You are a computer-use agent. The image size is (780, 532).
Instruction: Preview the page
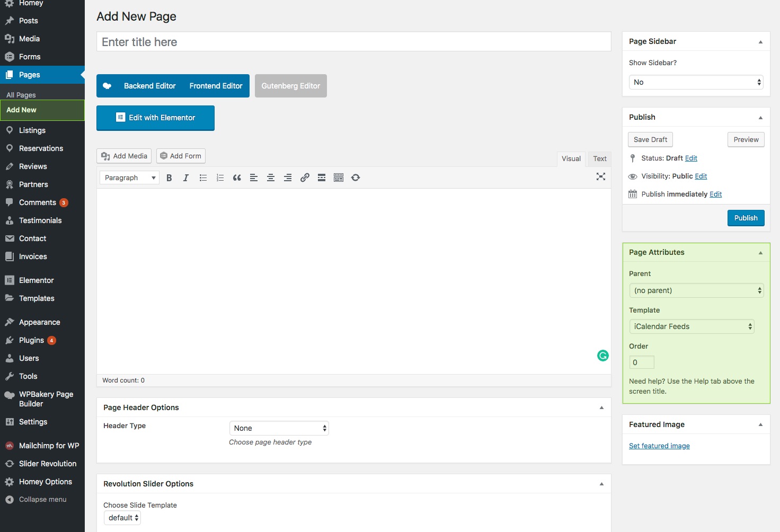(x=746, y=139)
